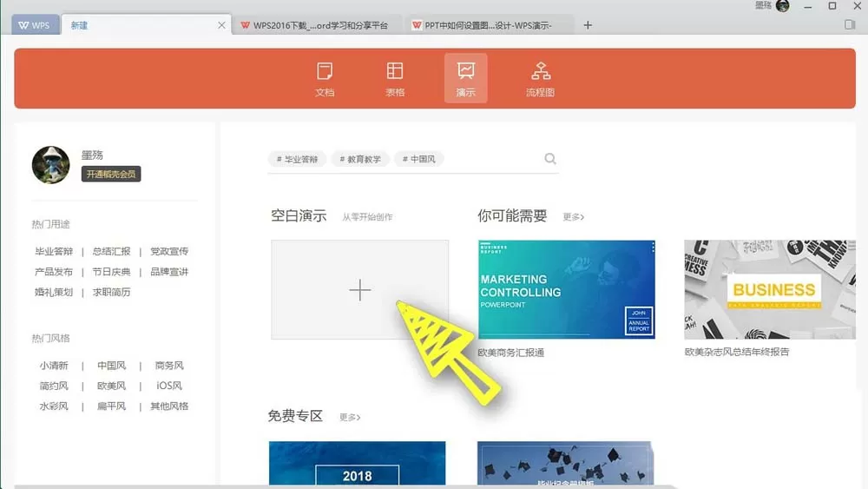Switch to the WPS2016下载 tab
This screenshot has height=489, width=868.
(x=314, y=25)
